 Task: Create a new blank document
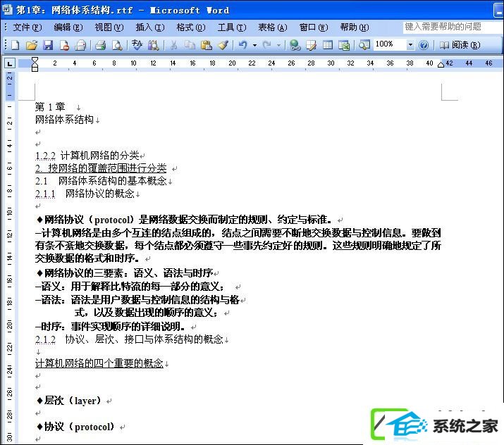pyautogui.click(x=15, y=45)
